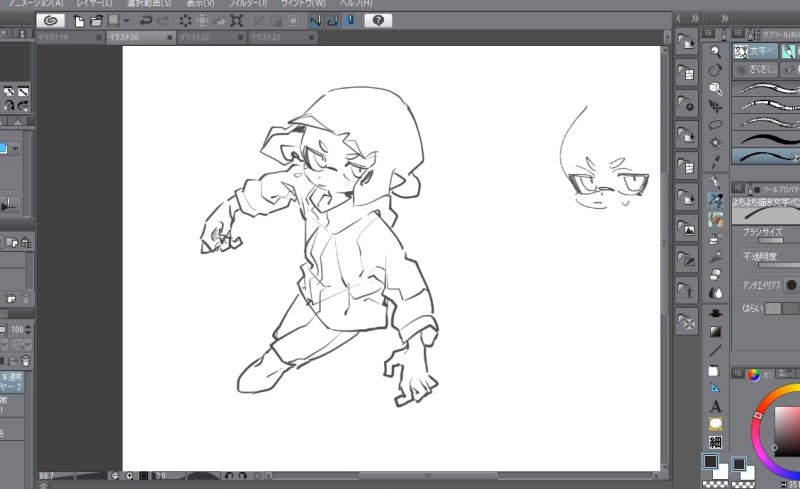Toggle snap to special ruler icon
The width and height of the screenshot is (800, 489).
333,21
